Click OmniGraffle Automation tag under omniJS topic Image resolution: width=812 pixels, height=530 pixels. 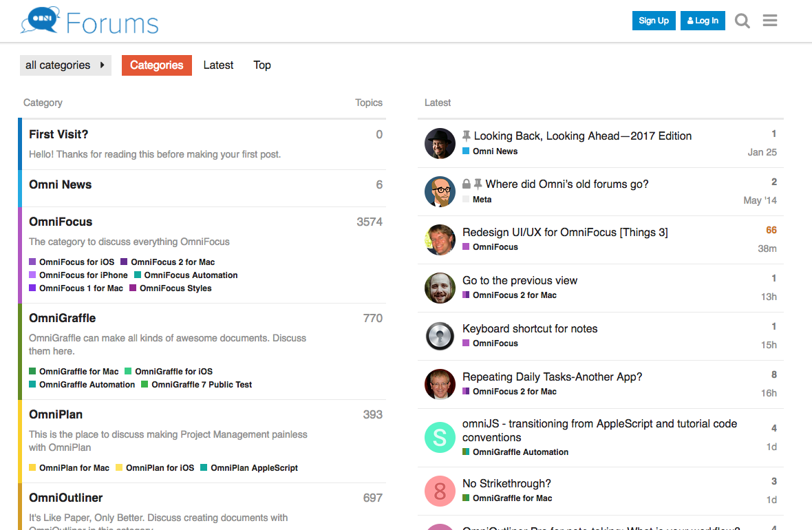point(515,452)
